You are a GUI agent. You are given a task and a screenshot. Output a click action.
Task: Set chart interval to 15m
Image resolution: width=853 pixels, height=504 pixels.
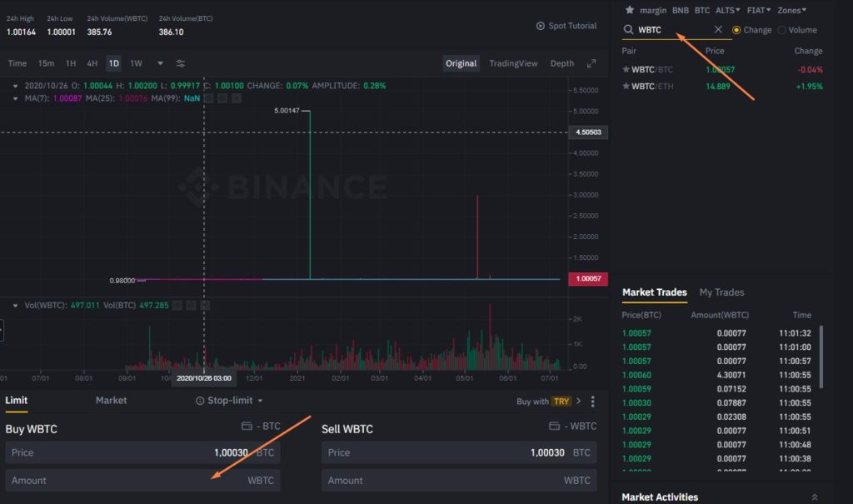(x=46, y=63)
